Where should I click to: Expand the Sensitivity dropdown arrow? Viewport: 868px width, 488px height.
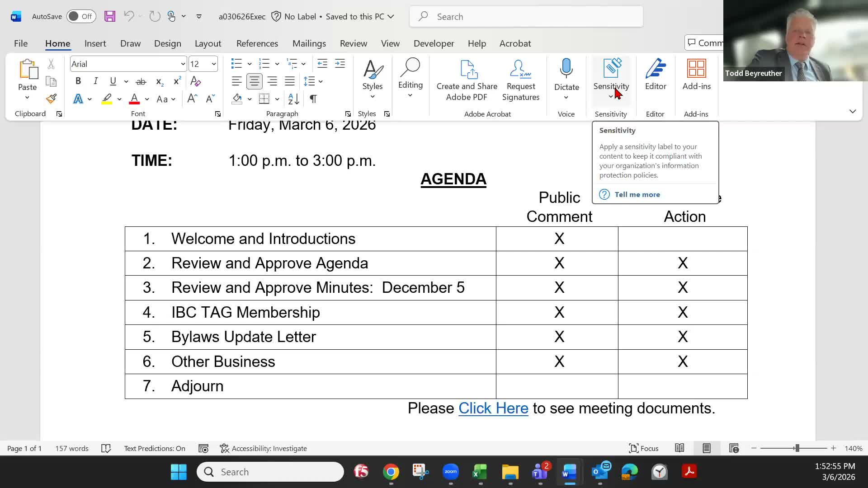coord(611,97)
